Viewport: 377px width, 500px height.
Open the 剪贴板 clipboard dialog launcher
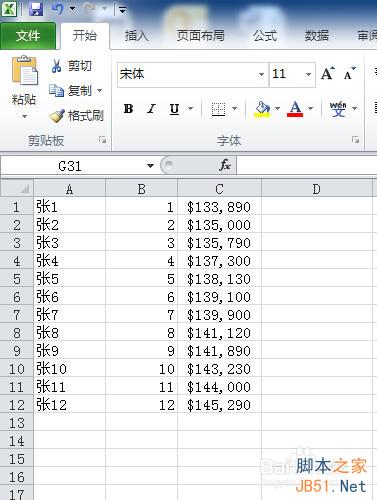[103, 140]
